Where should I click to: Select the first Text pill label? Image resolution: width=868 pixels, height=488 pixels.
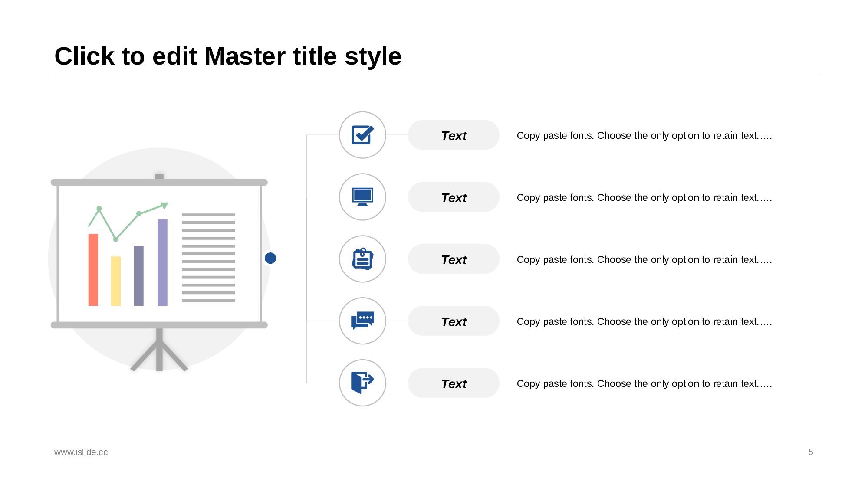[x=454, y=135]
